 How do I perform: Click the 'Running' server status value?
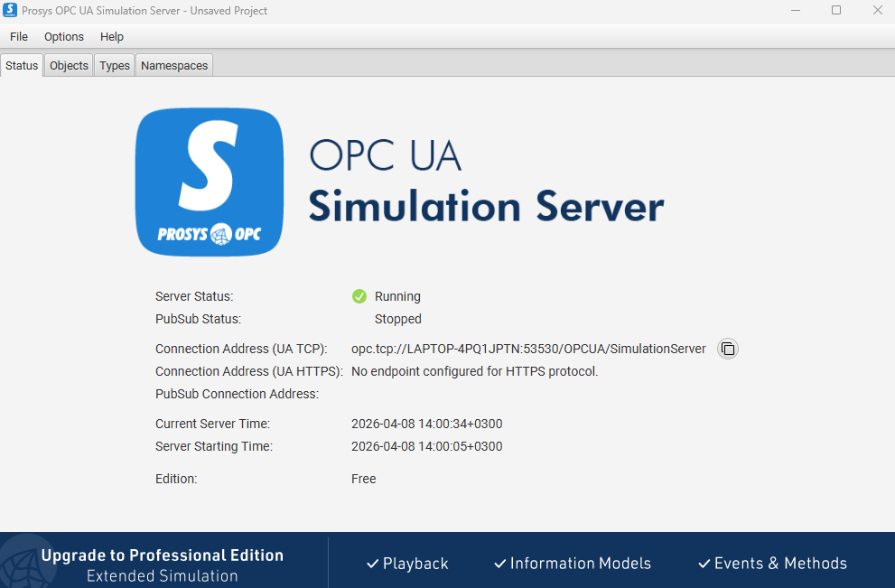coord(397,296)
